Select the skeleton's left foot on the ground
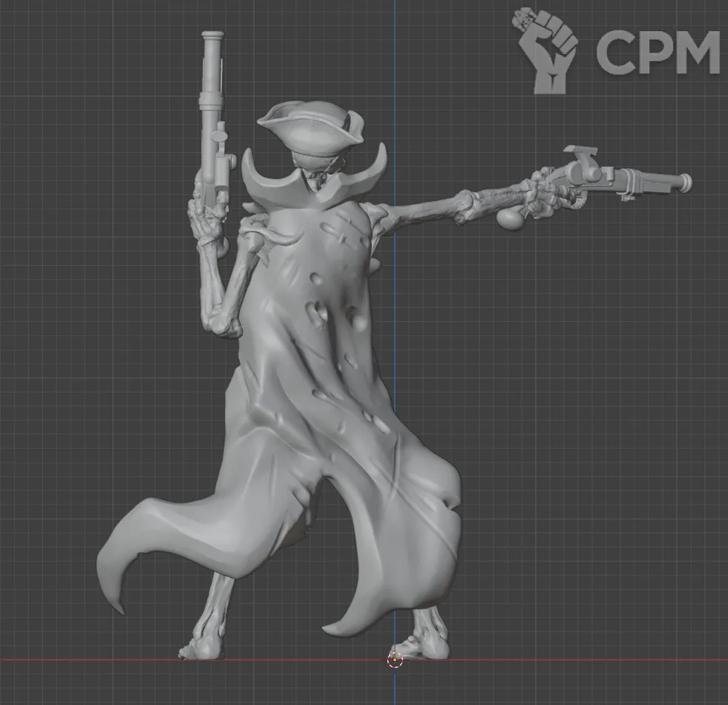The height and width of the screenshot is (705, 728). click(200, 649)
